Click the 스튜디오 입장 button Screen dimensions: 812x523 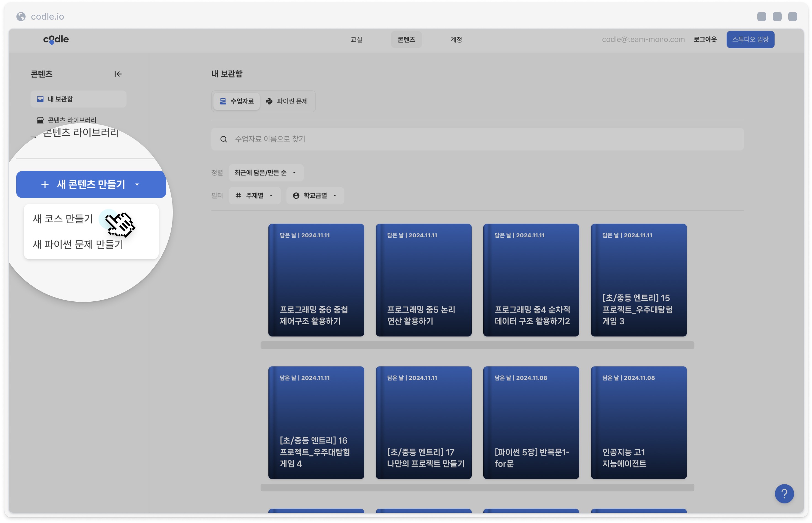(750, 39)
